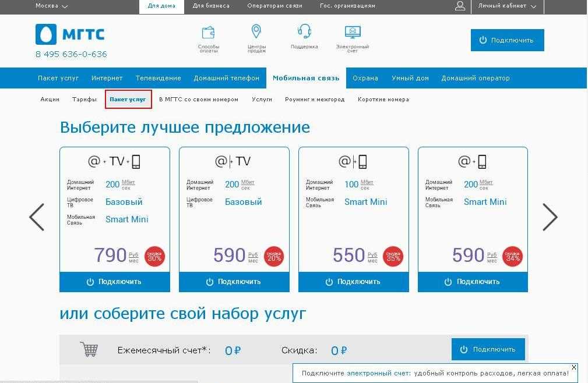Open the Акции submenu link

[50, 100]
